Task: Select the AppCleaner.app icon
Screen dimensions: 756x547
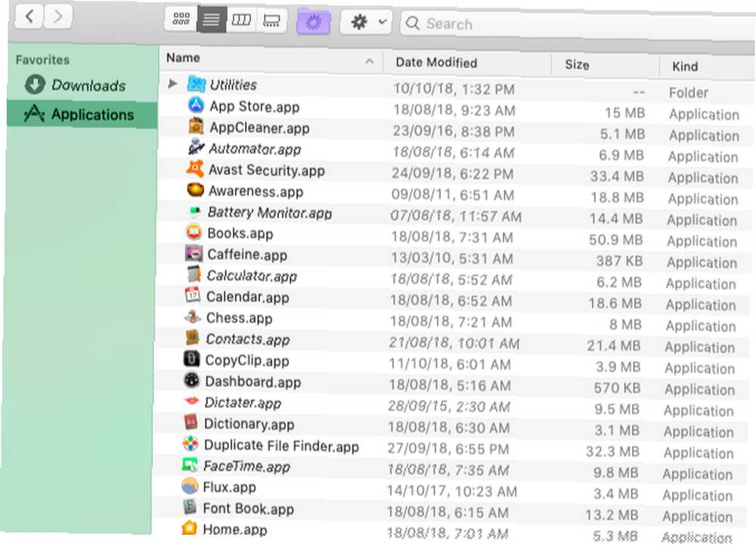Action: coord(195,126)
